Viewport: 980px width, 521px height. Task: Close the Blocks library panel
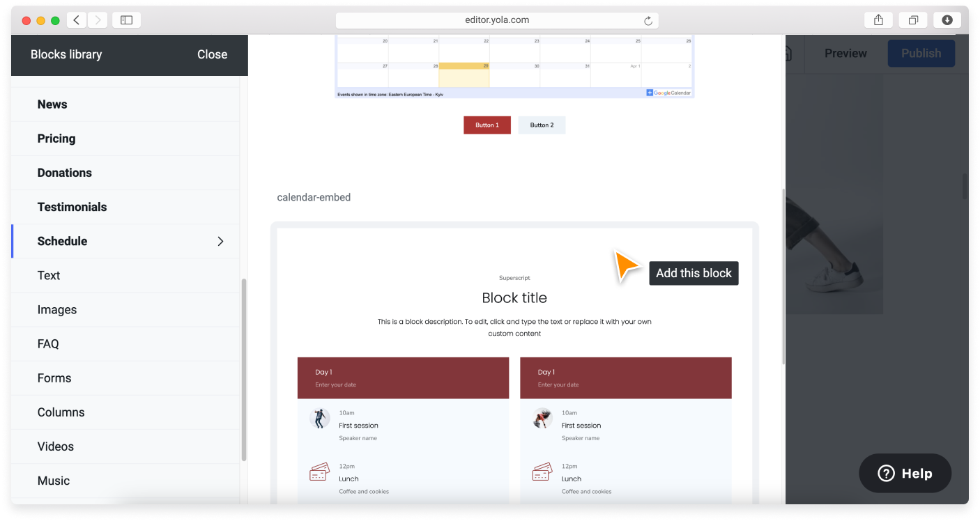(212, 54)
